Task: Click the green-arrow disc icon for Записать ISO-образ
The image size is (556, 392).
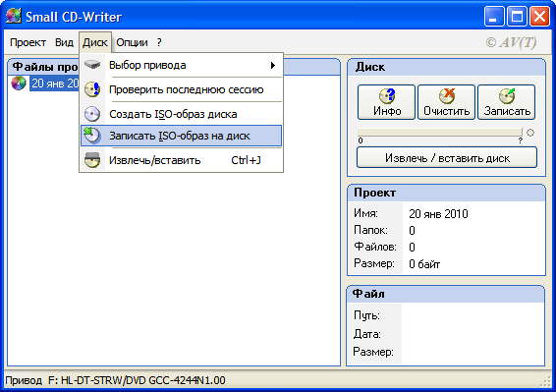Action: 92,136
